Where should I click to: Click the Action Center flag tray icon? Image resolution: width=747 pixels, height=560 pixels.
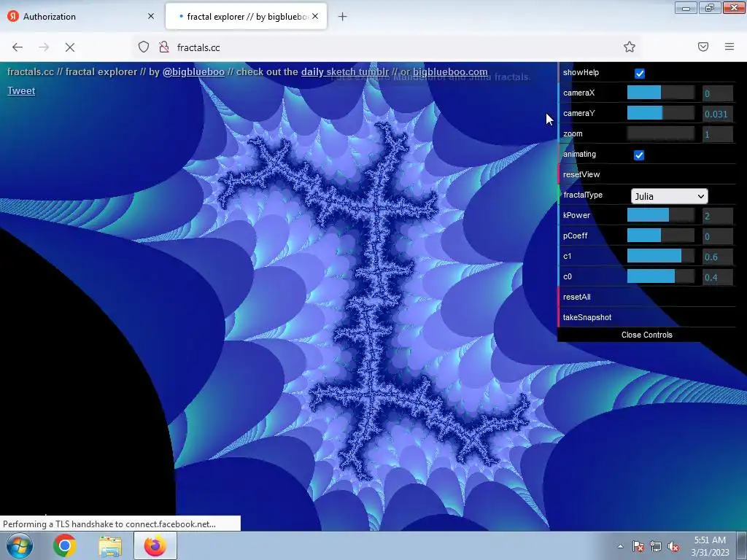pos(638,546)
